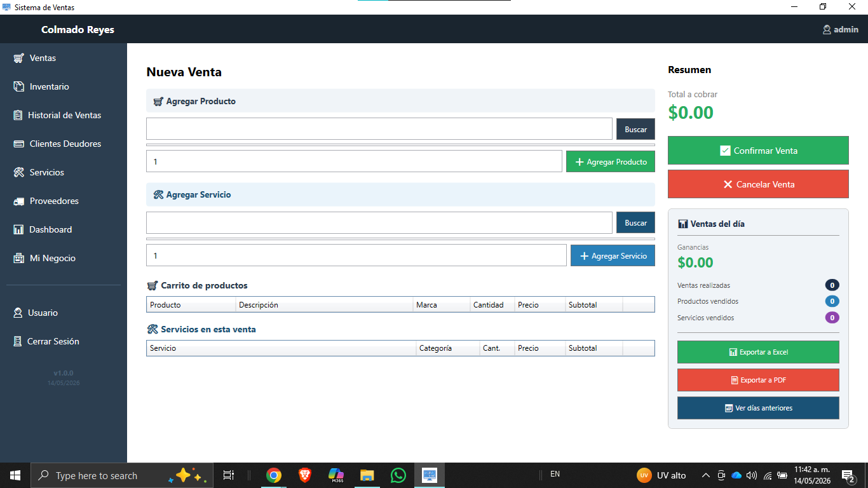Click Buscar button for product search

point(635,129)
